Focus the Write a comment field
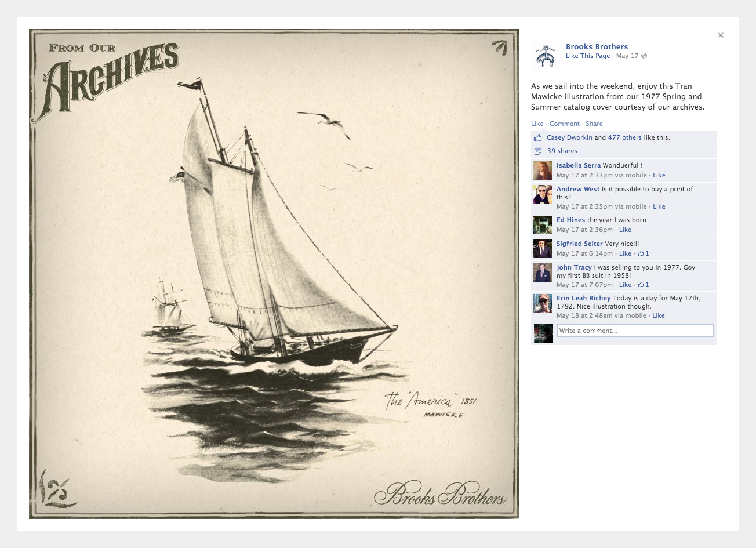Image resolution: width=756 pixels, height=548 pixels. click(635, 331)
